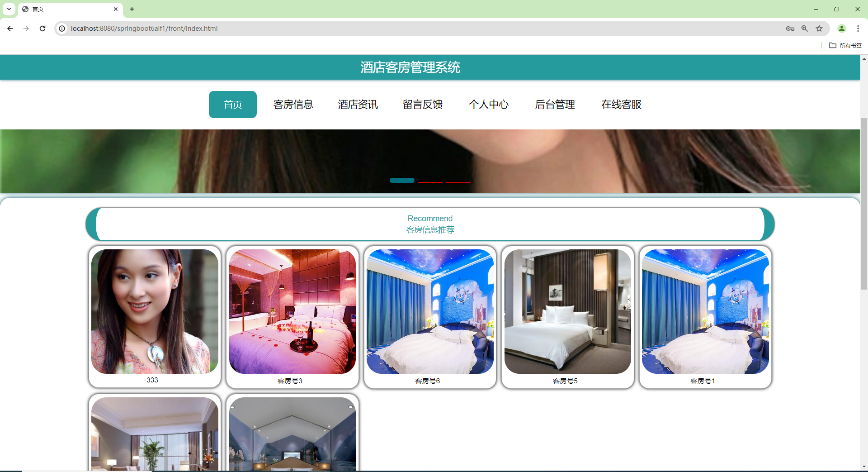
Task: Select the third carousel indicator
Action: click(458, 180)
